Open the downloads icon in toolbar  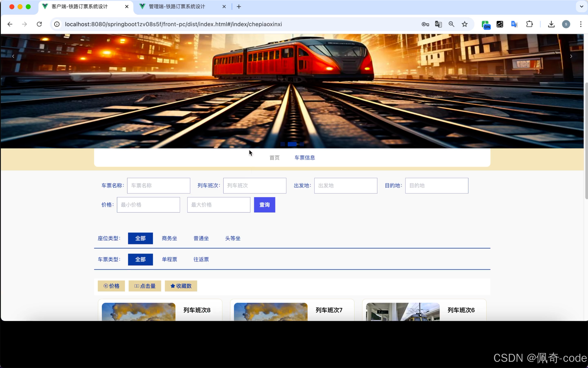click(551, 24)
